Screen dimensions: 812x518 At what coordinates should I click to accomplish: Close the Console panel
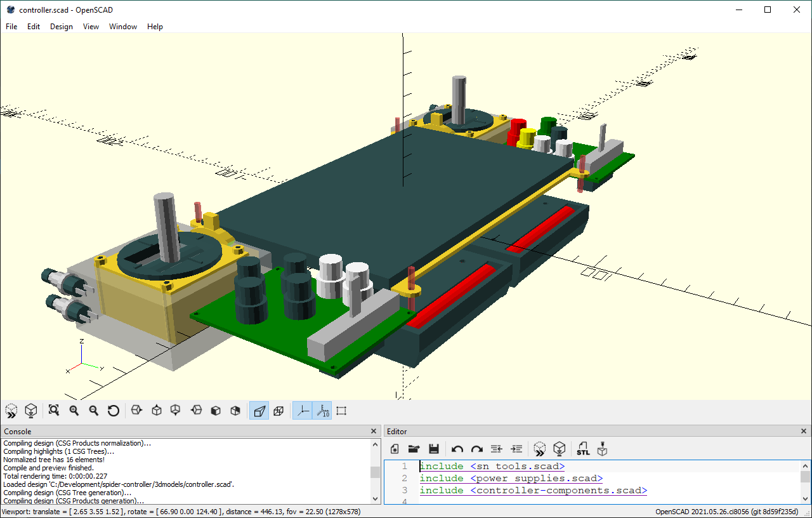coord(374,432)
